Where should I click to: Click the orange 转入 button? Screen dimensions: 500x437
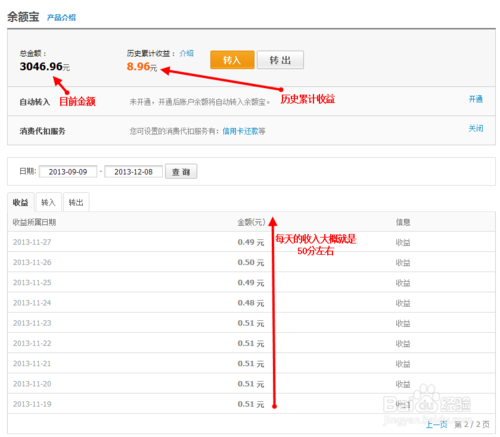232,60
